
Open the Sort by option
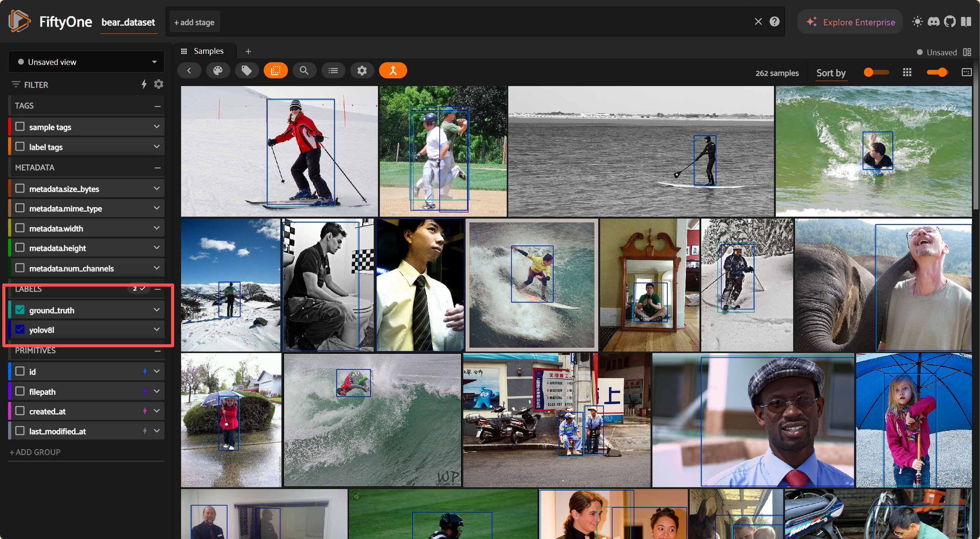[x=831, y=73]
